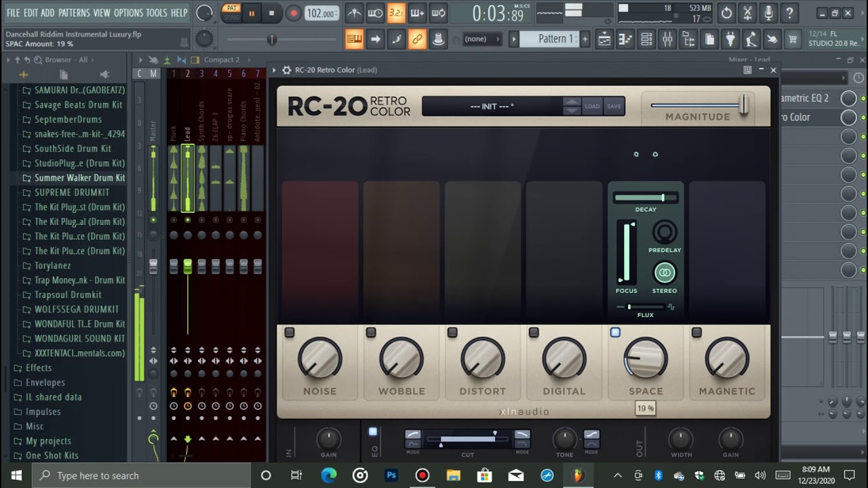This screenshot has width=868, height=488.
Task: Click the Decay slider in Space module
Action: tap(646, 197)
